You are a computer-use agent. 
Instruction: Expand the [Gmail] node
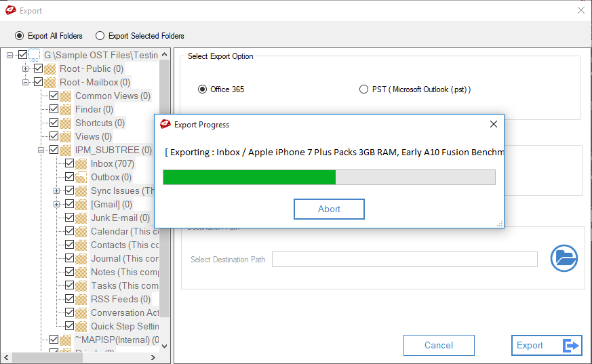tap(57, 205)
